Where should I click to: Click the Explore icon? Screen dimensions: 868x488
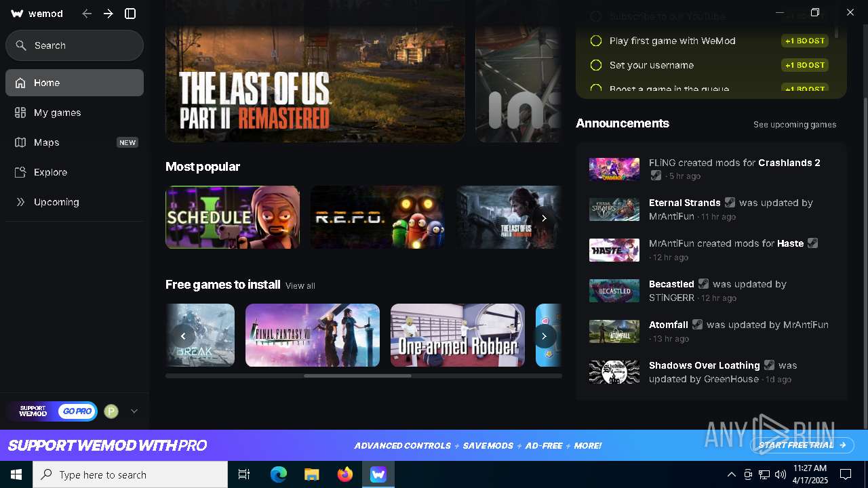[x=20, y=172]
